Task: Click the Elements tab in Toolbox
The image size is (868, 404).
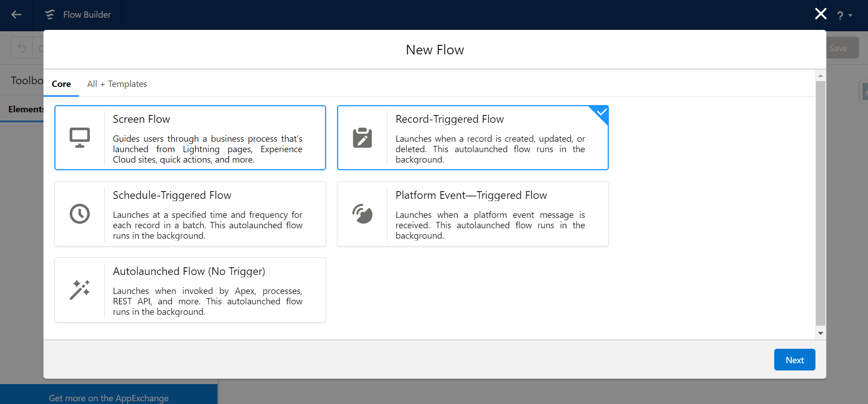Action: (x=26, y=109)
